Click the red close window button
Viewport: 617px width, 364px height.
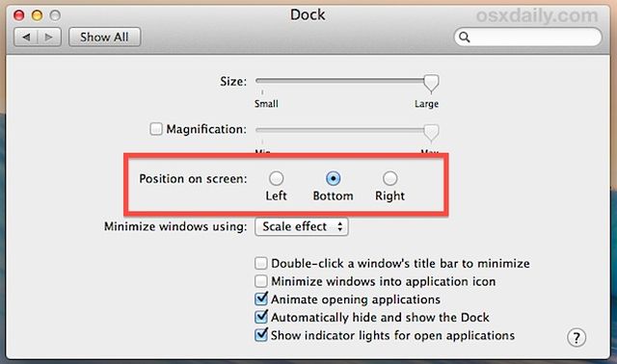(19, 15)
